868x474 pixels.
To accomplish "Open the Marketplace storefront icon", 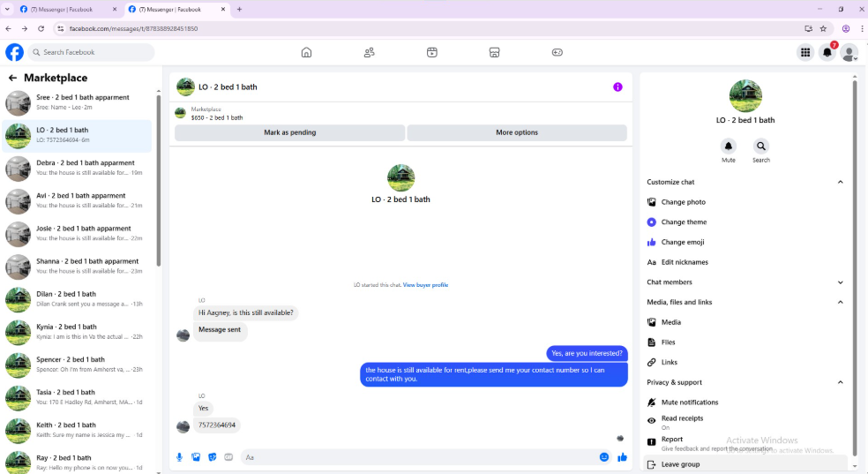I will (x=494, y=52).
